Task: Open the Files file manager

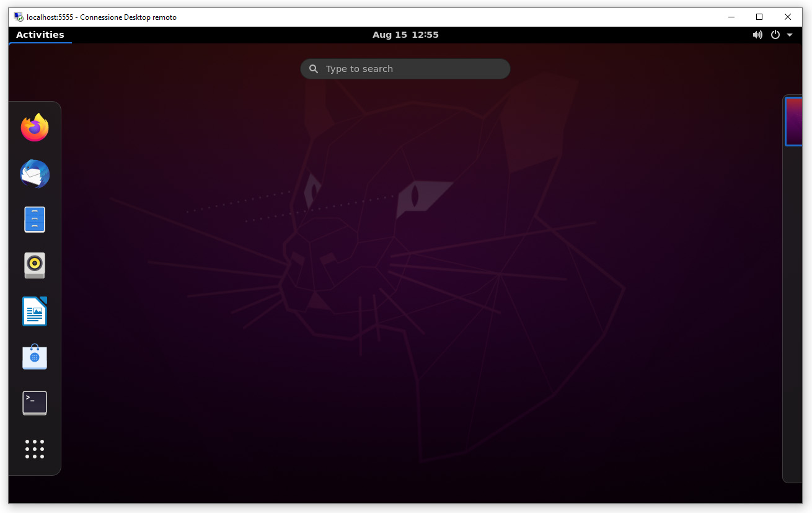Action: [34, 219]
